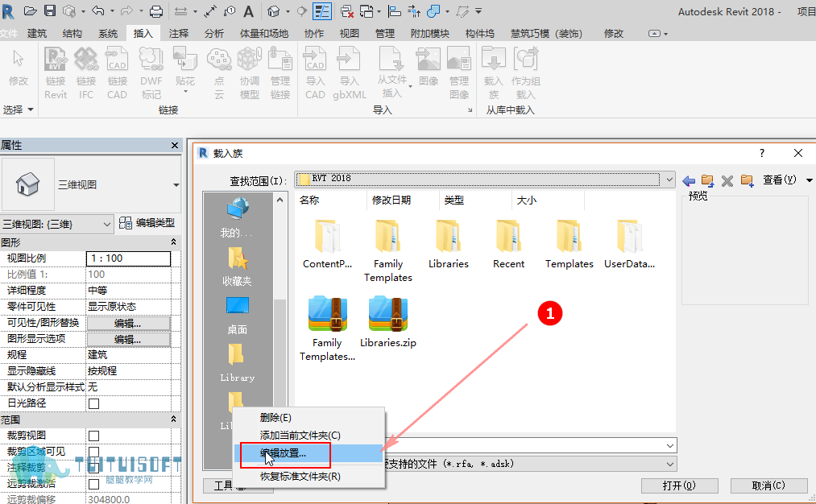This screenshot has width=816, height=504.
Task: Expand the 选择 panel dropdown
Action: [x=19, y=109]
